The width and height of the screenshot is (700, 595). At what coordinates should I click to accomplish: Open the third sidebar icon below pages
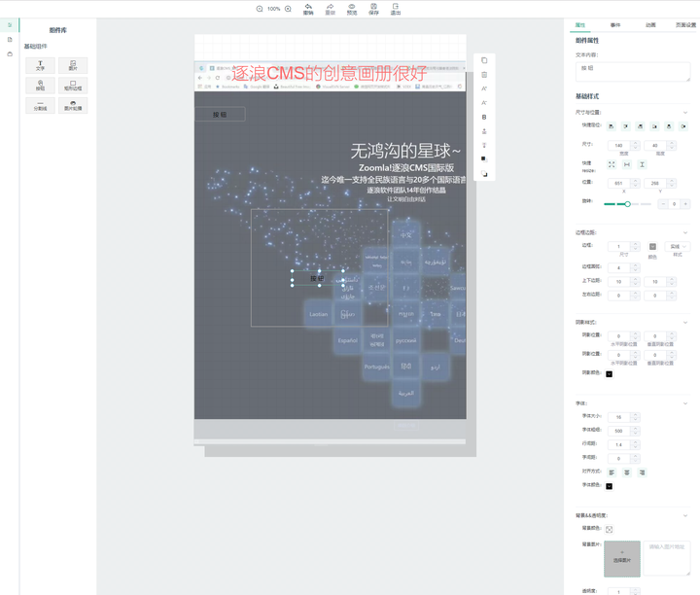click(10, 54)
